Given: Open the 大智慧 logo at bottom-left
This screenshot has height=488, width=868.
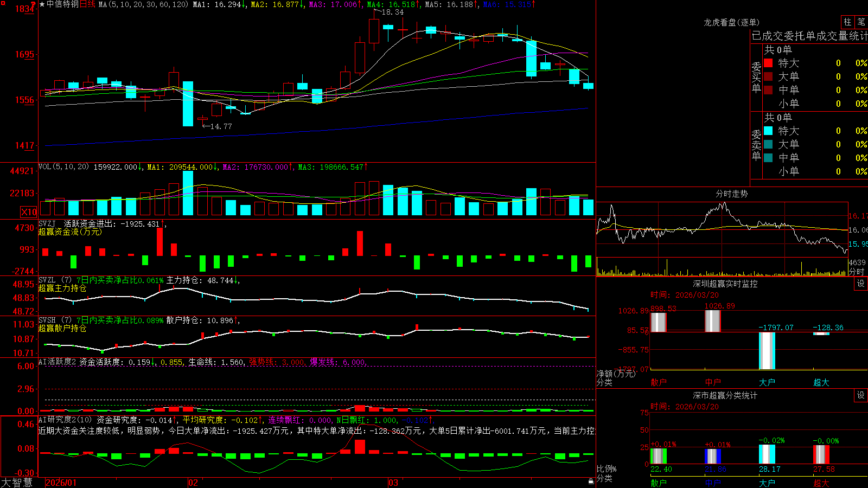Looking at the screenshot, I should pos(17,483).
